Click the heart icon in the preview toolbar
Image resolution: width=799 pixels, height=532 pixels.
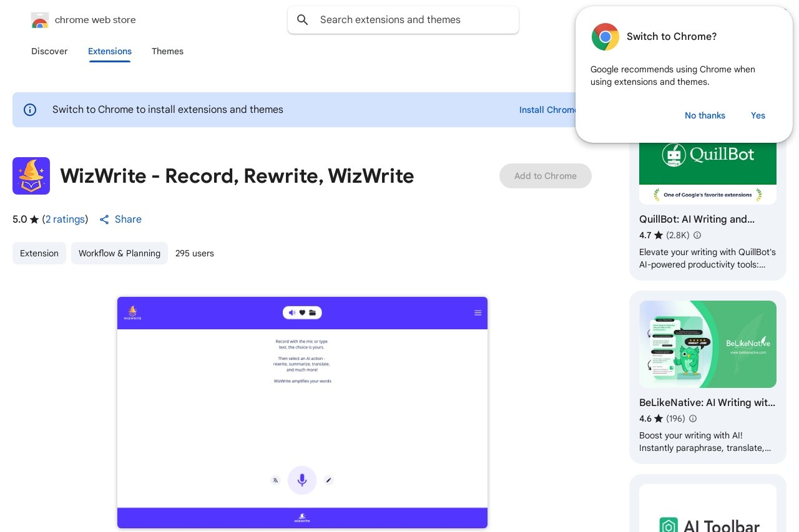302,312
